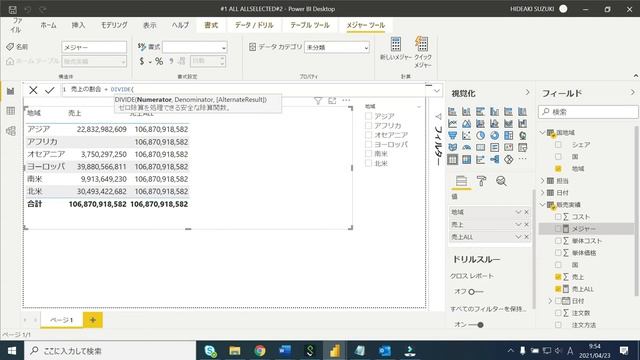
Task: Collapse the 視覚化 pane chevron
Action: point(527,93)
